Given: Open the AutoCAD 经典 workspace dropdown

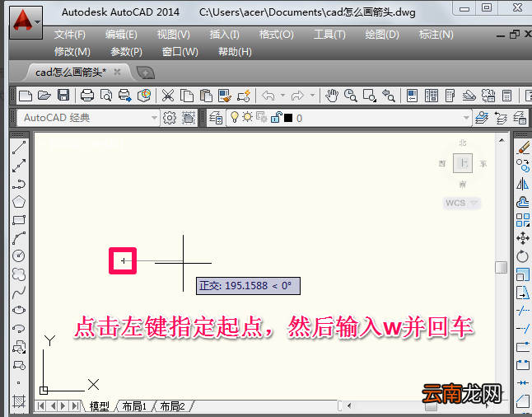Looking at the screenshot, I should pos(154,118).
